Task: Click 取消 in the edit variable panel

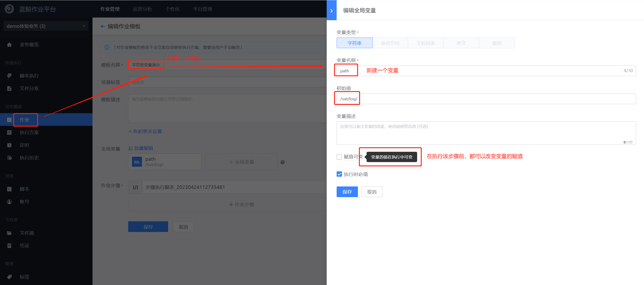Action: pos(372,192)
